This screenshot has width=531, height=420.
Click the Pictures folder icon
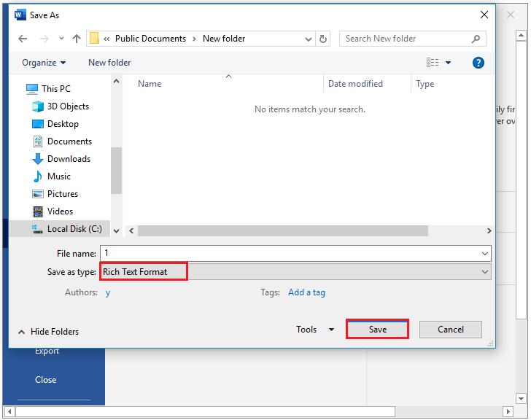point(38,194)
